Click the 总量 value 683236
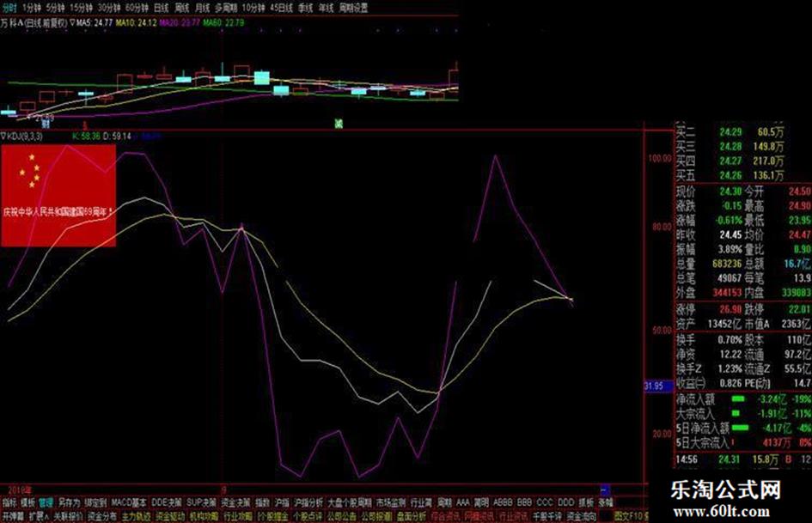This screenshot has height=523, width=812. pyautogui.click(x=727, y=264)
